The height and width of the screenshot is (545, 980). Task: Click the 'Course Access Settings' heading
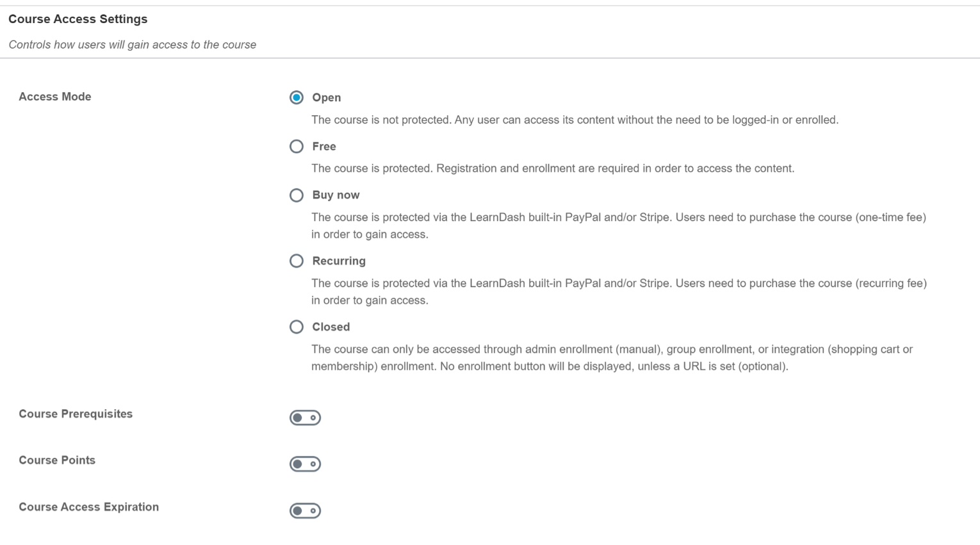click(x=78, y=19)
